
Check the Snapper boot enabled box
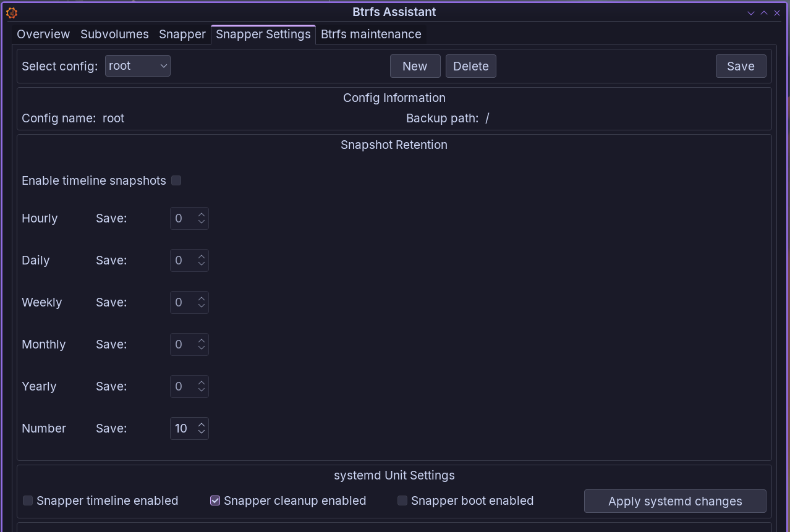coord(402,500)
